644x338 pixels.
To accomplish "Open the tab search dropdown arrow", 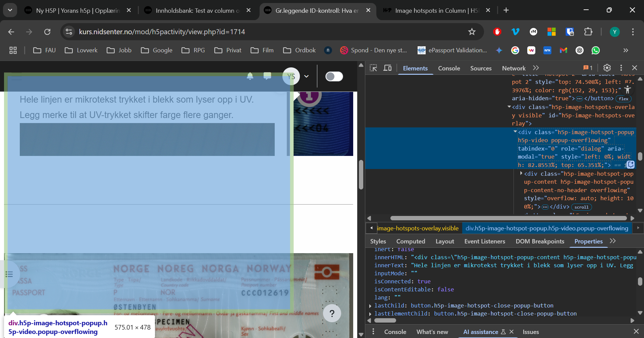I will coord(10,10).
